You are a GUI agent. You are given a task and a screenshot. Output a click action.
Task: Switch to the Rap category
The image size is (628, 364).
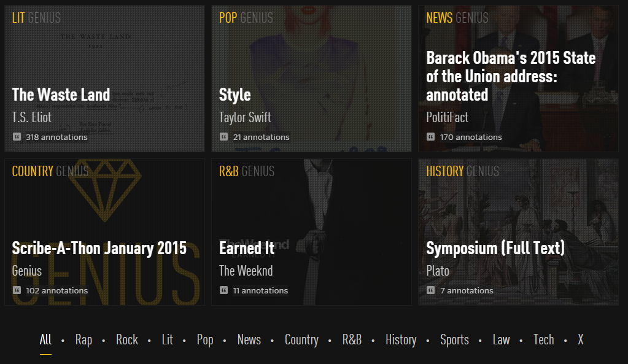tap(83, 339)
